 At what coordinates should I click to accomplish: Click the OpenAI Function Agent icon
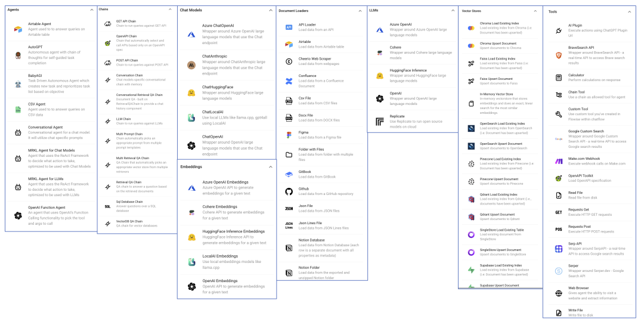coord(18,216)
